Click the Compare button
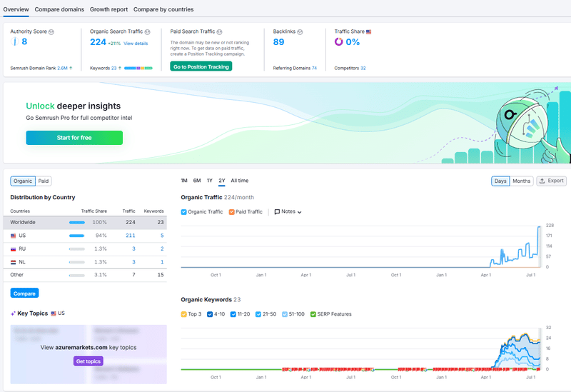The image size is (571, 392). pyautogui.click(x=24, y=293)
